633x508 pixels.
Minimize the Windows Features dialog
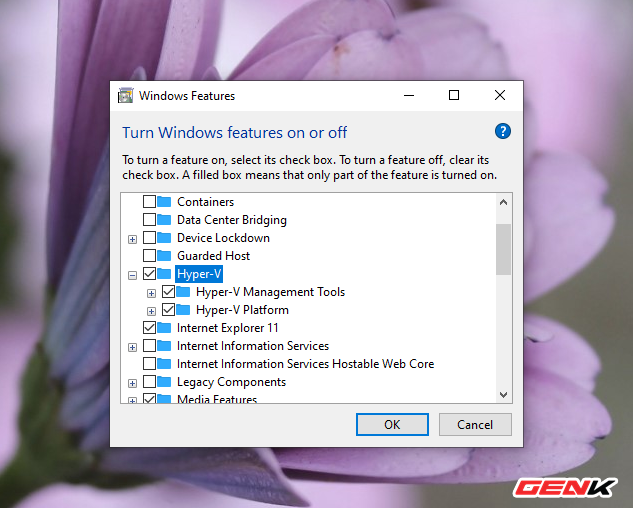pyautogui.click(x=409, y=96)
